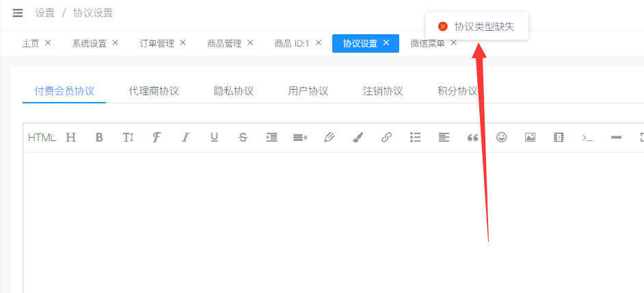Close the 微信菜单 tab

coord(453,42)
